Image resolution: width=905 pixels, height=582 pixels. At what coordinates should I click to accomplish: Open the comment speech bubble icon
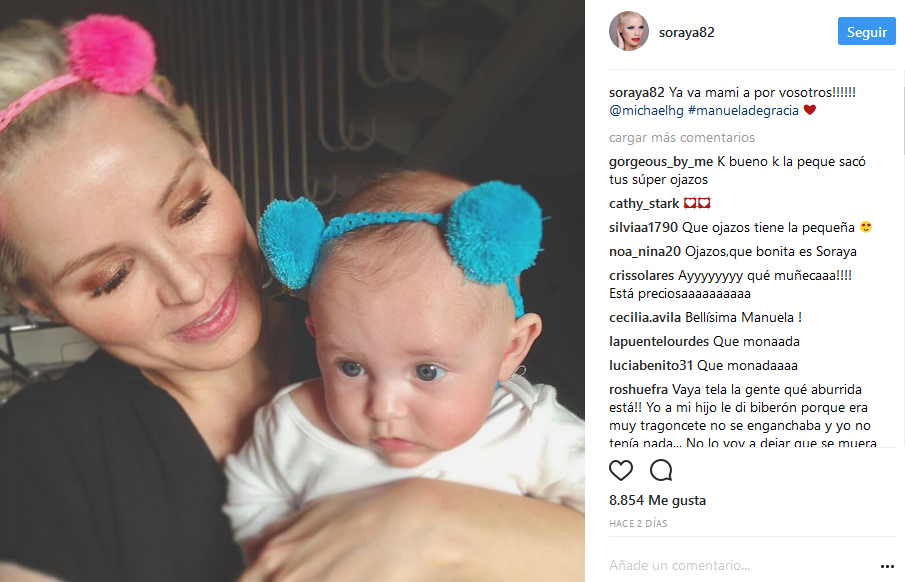tap(661, 471)
